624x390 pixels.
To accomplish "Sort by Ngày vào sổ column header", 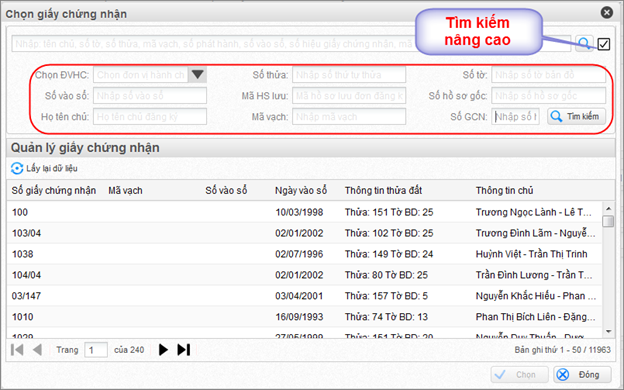I will click(x=301, y=190).
